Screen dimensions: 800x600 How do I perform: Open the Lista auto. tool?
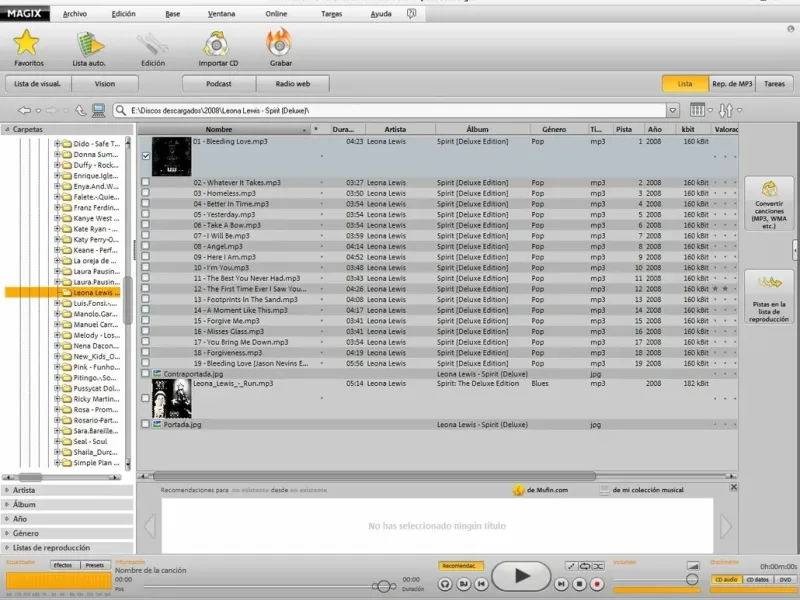pyautogui.click(x=89, y=44)
